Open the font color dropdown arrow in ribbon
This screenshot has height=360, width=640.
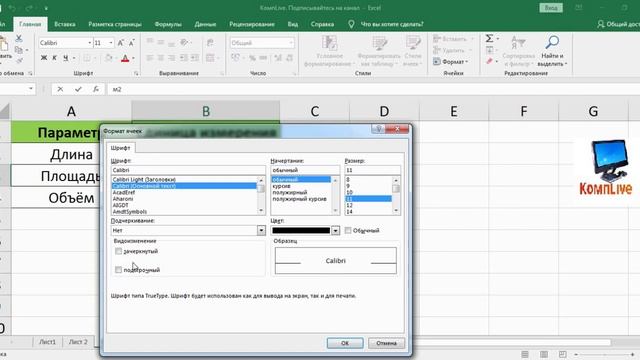pos(133,58)
